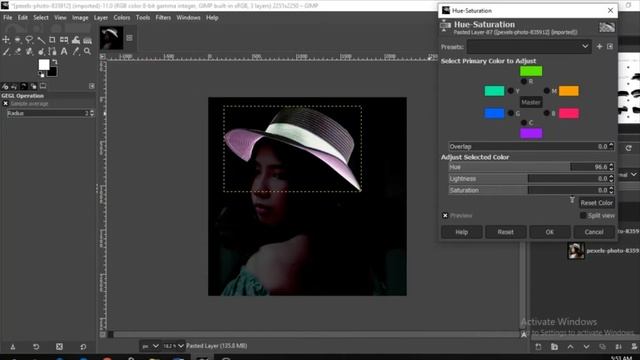Select the Free Select lasso tool

[x=29, y=40]
